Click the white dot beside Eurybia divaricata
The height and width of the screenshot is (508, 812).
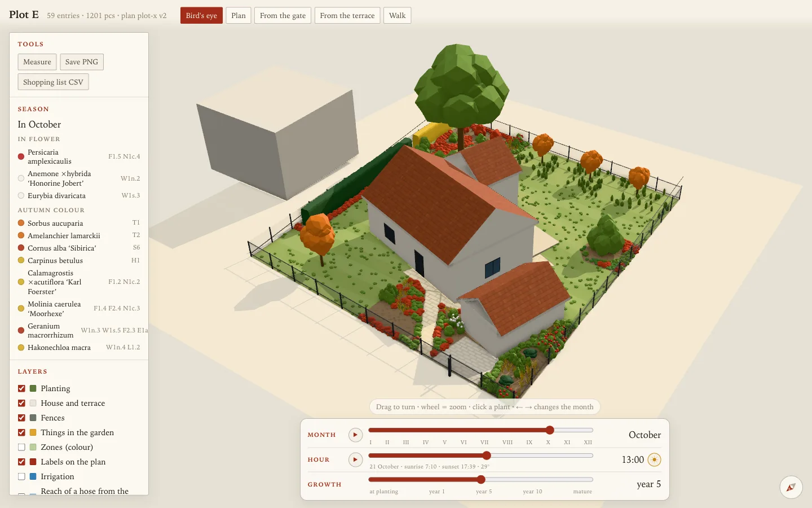21,196
